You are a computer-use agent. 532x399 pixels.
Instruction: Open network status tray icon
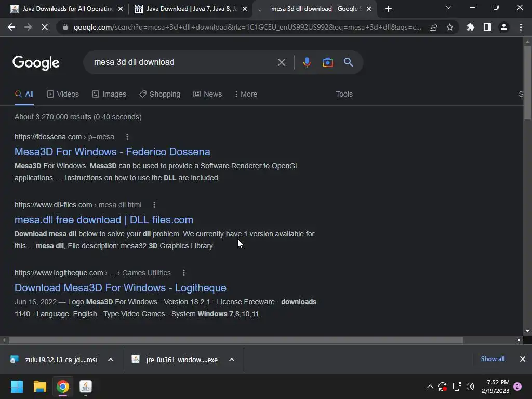point(457,387)
